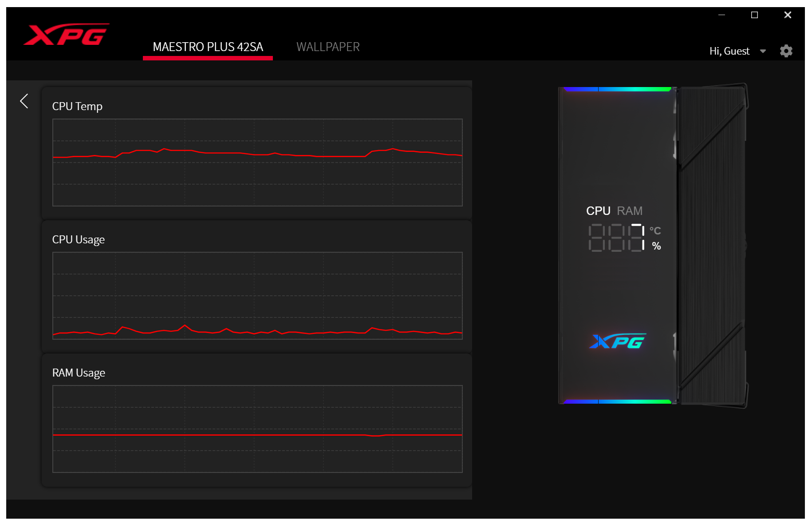Viewport: 812px width, 524px height.
Task: Click the % percent symbol on device preview
Action: click(x=656, y=246)
